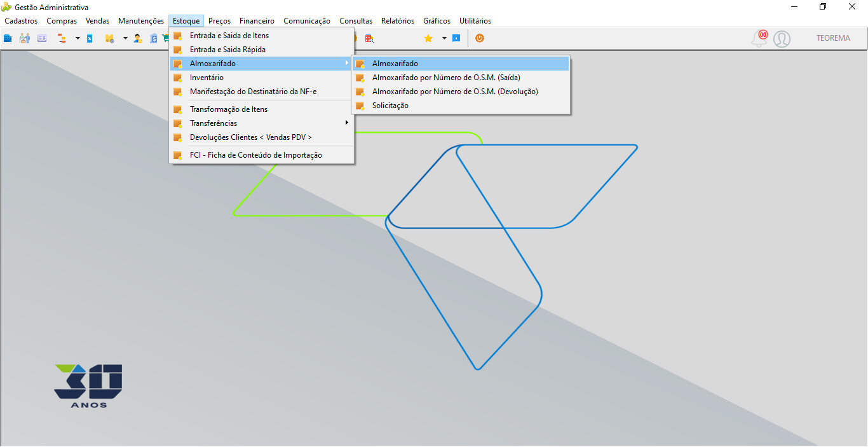The width and height of the screenshot is (868, 447).
Task: Open the Gráficos menu
Action: pos(437,21)
